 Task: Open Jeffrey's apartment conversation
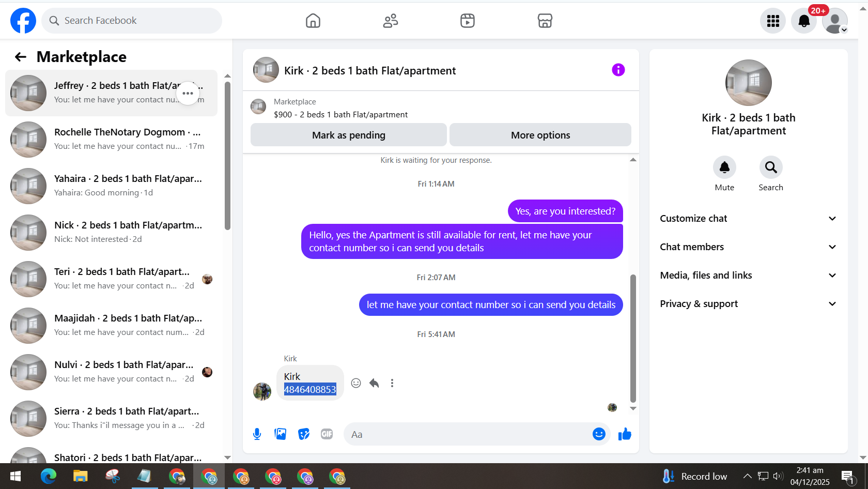tap(111, 93)
